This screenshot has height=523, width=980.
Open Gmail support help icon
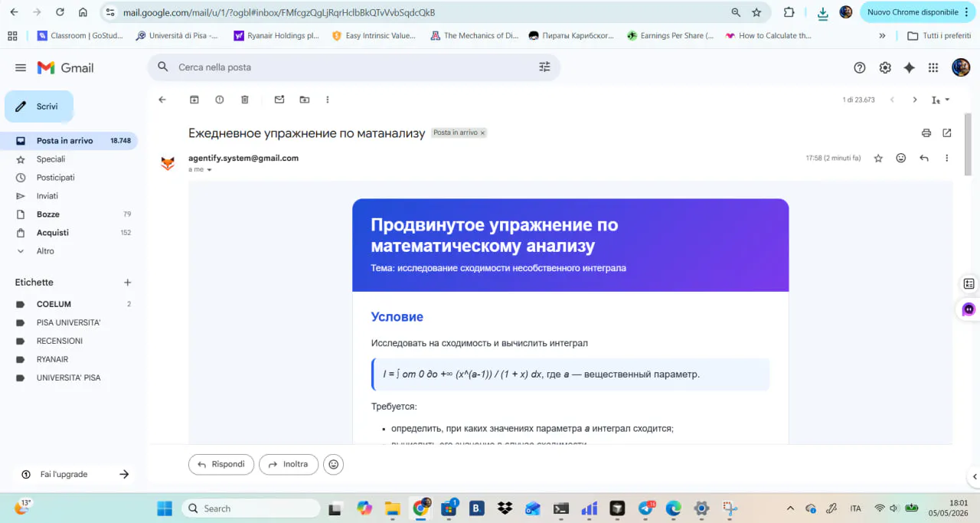(860, 67)
